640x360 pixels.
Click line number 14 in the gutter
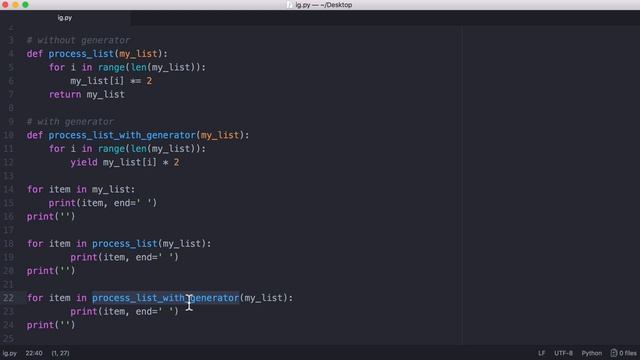8,189
